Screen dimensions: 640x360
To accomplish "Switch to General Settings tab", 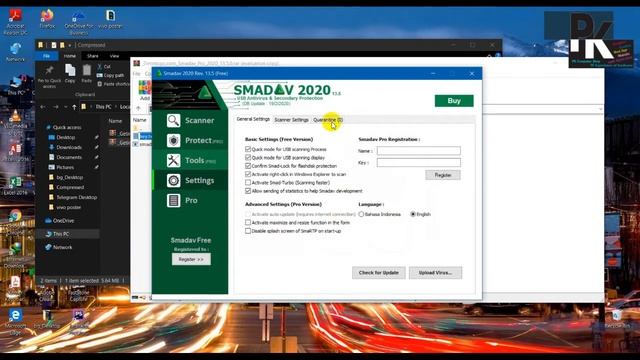I will click(x=253, y=119).
